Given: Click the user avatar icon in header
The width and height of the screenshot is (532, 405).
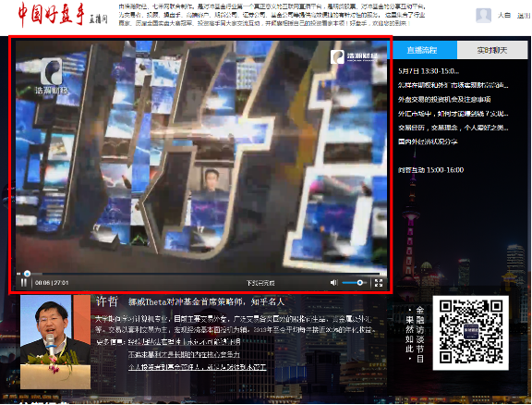Looking at the screenshot, I should (483, 16).
